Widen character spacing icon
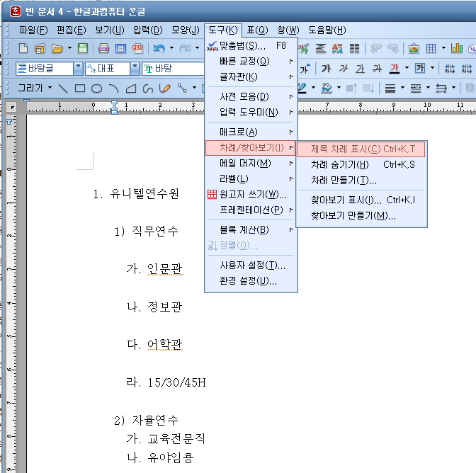Viewport: 476px width, 473px height. point(467,69)
